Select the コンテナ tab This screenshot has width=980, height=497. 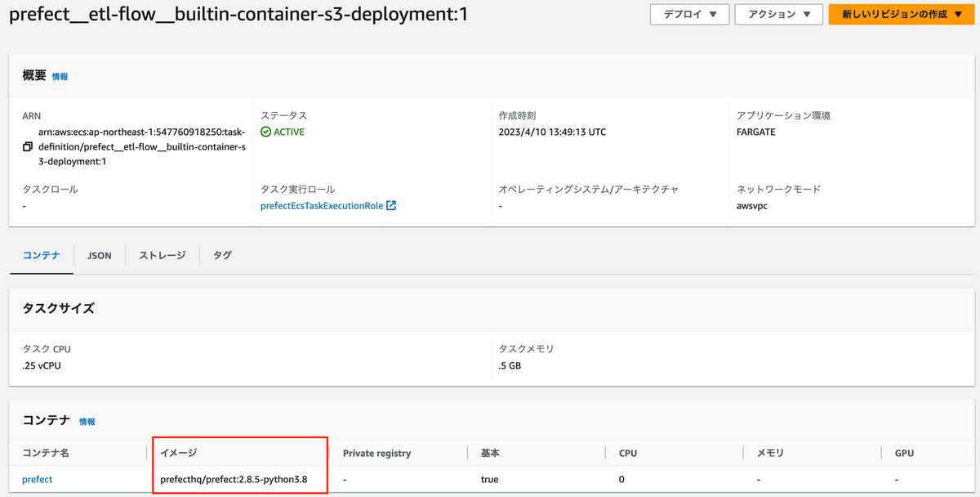[x=41, y=255]
